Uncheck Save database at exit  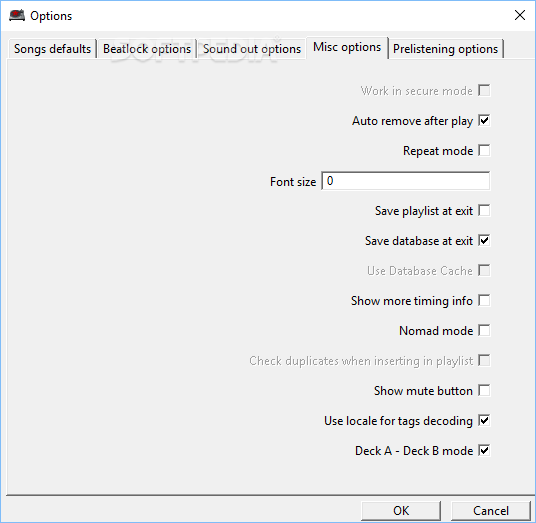point(484,240)
